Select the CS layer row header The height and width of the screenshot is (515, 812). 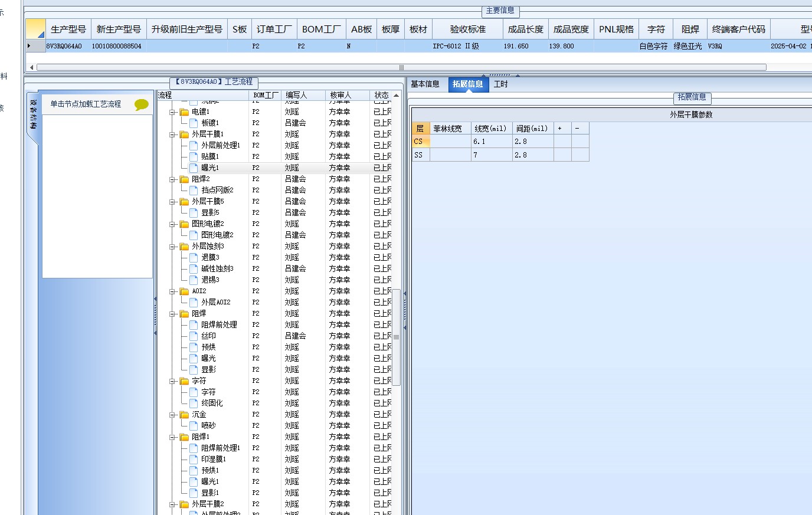[421, 142]
